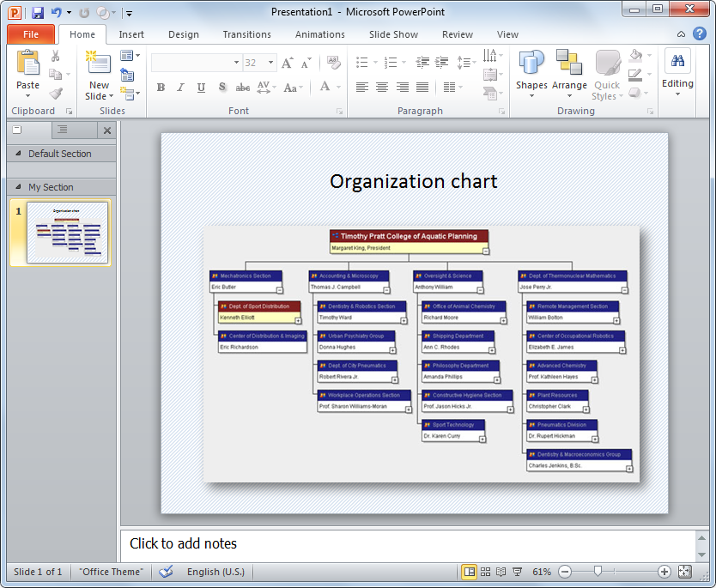Toggle italic formatting
Image resolution: width=716 pixels, height=588 pixels.
(180, 87)
